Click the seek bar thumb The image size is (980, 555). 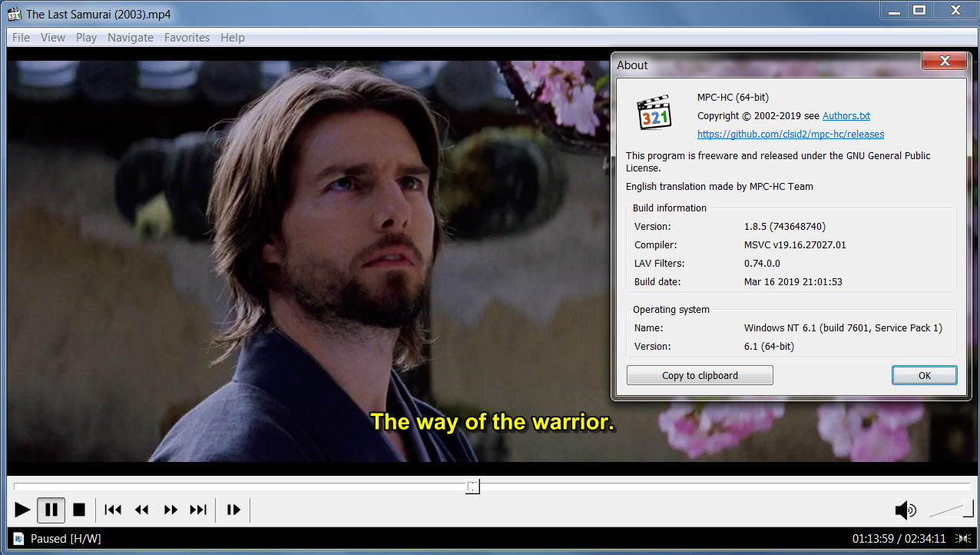point(472,487)
